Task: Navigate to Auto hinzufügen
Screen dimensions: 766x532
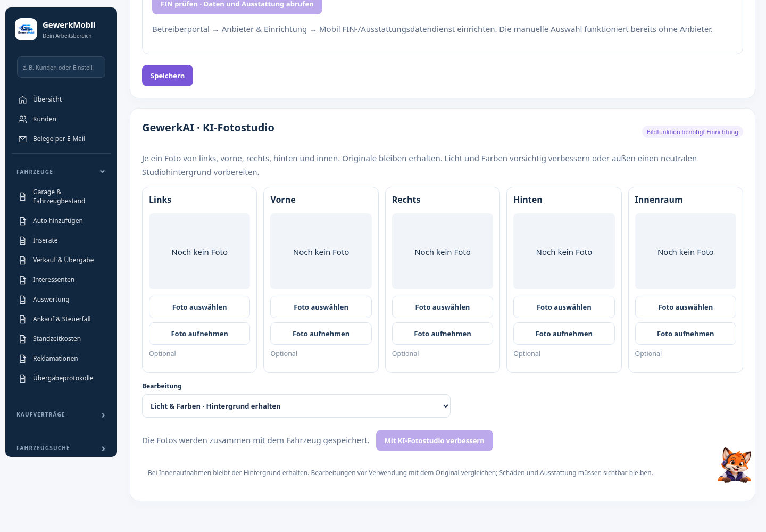Action: coord(61,221)
